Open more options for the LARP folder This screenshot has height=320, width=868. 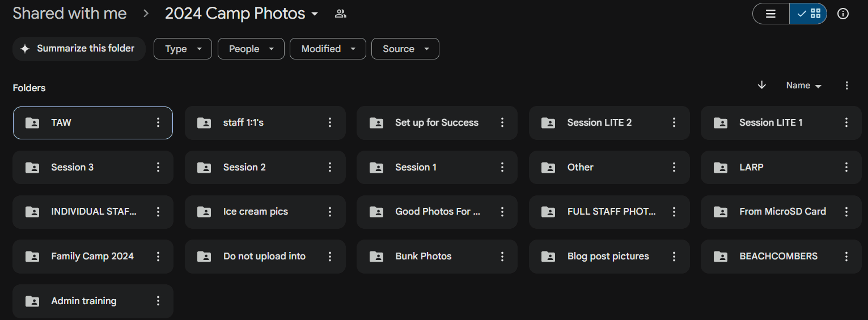pyautogui.click(x=846, y=168)
